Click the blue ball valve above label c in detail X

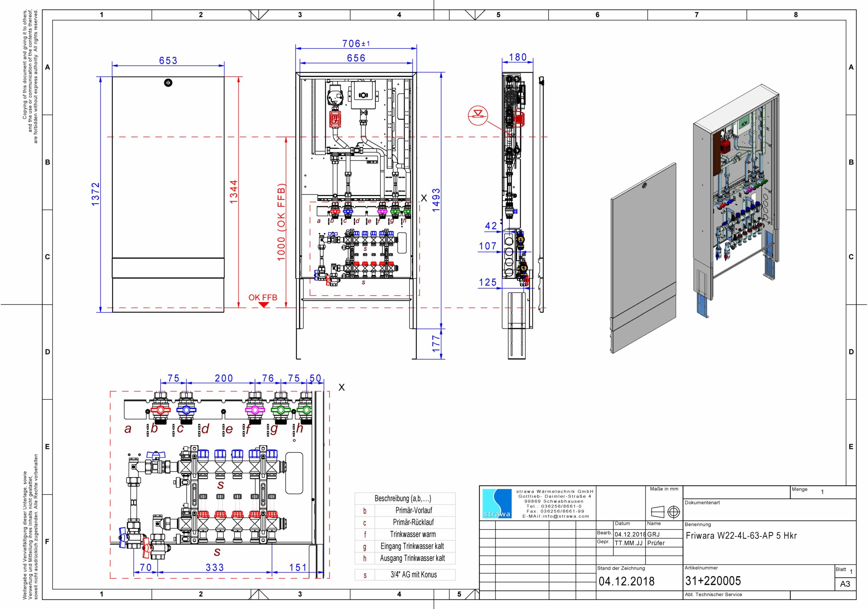pos(186,410)
